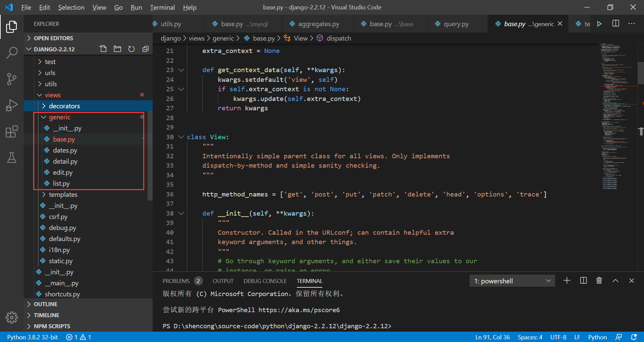Image resolution: width=644 pixels, height=342 pixels.
Task: Select terminal from powershell dropdown
Action: pyautogui.click(x=512, y=281)
